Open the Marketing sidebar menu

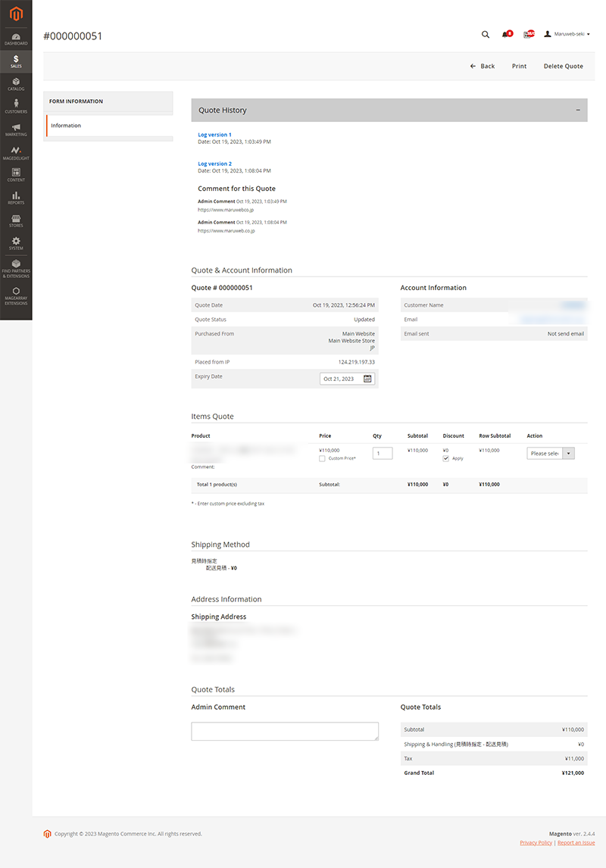point(16,130)
